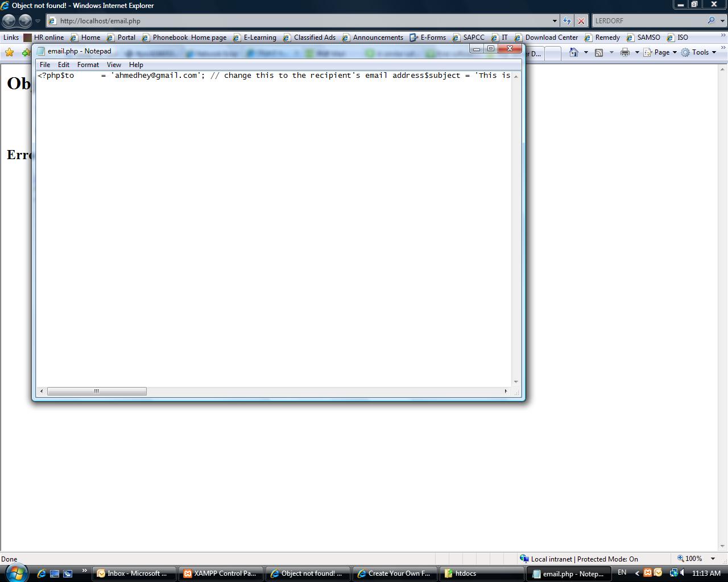Close the email.php Notepad window
The image size is (728, 582).
point(510,49)
